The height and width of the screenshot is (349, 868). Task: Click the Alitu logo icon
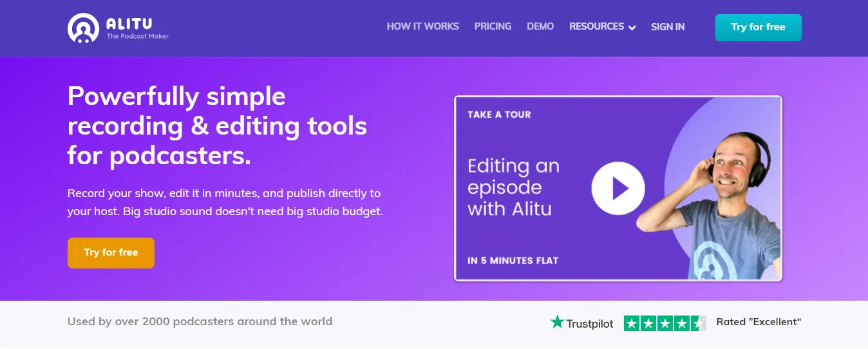pyautogui.click(x=84, y=28)
